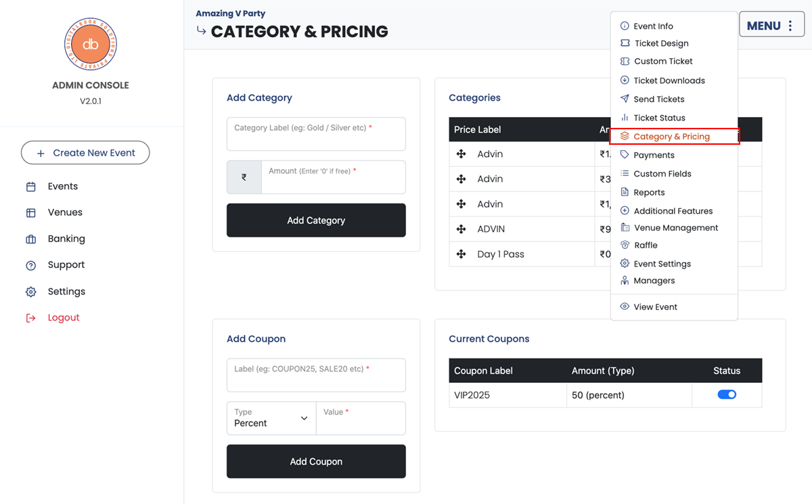Click the Venues icon in sidebar
The width and height of the screenshot is (812, 504).
pos(30,213)
